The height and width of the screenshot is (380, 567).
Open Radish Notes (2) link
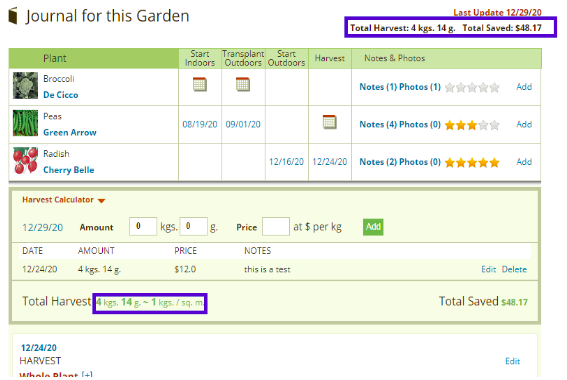tap(378, 162)
